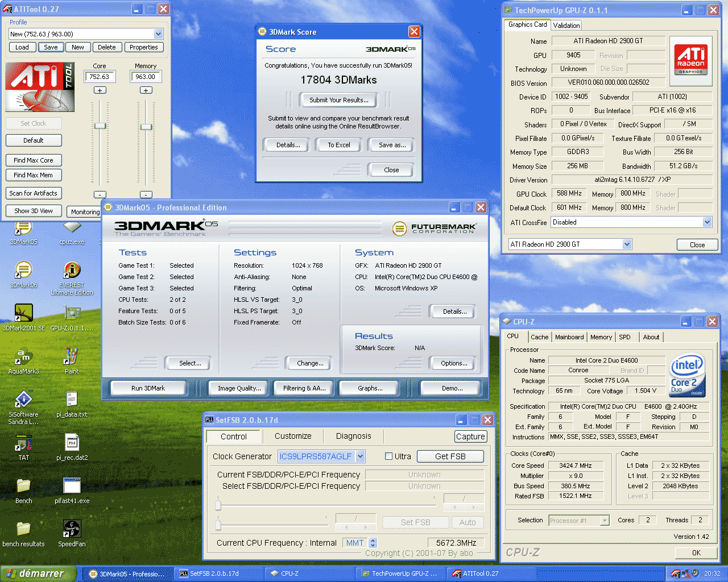728x582 pixels.
Task: Switch to SetFSB taskbar button
Action: click(x=219, y=573)
